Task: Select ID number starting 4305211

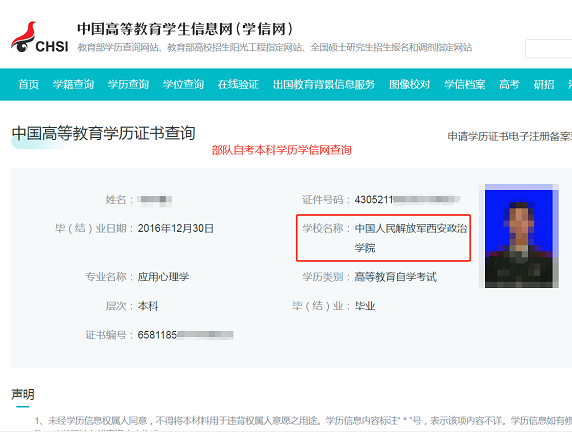Action: click(x=407, y=200)
